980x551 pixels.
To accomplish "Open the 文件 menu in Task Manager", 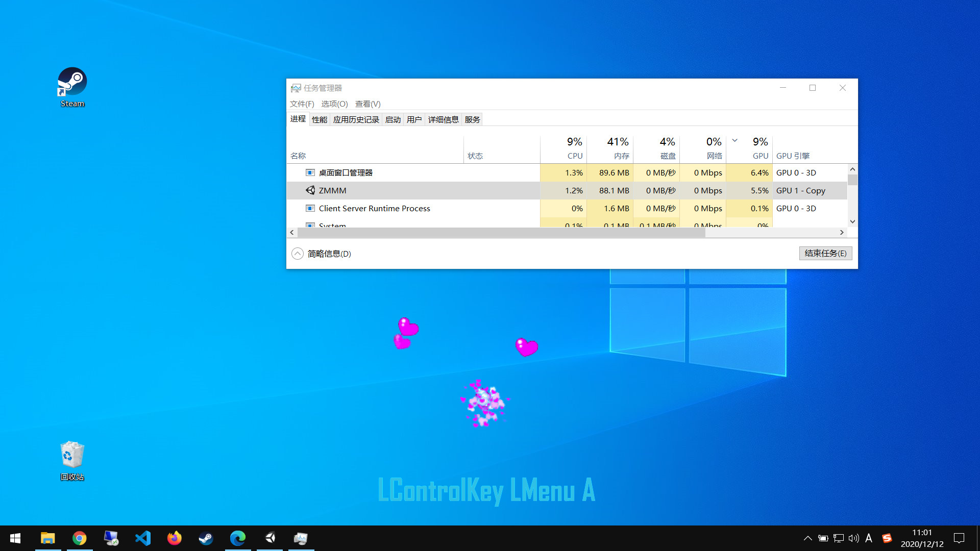I will 301,104.
